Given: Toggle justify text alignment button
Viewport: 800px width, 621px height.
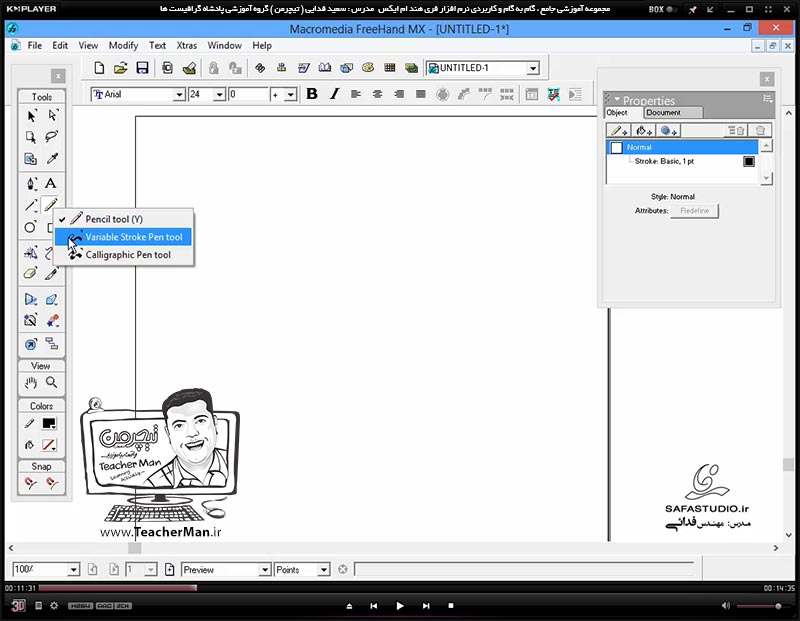Looking at the screenshot, I should coord(421,94).
